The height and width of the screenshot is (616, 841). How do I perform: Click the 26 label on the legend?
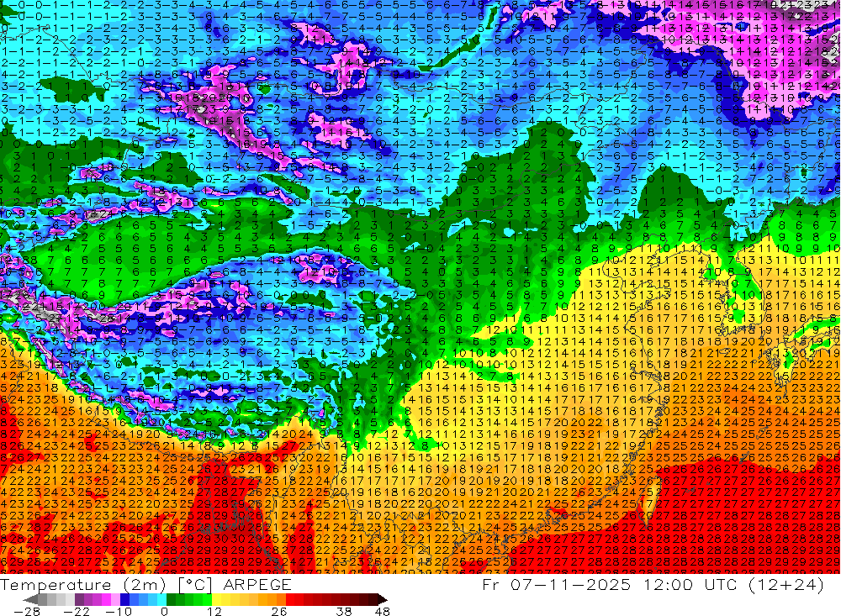pos(279,611)
